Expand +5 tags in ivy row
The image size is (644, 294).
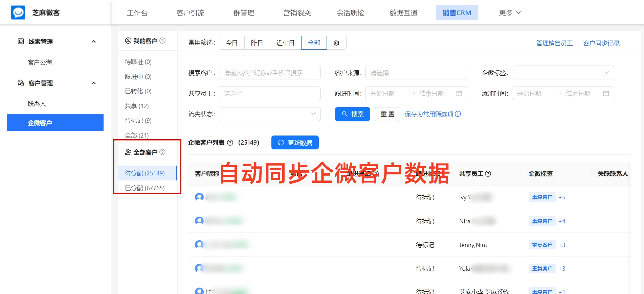[562, 197]
